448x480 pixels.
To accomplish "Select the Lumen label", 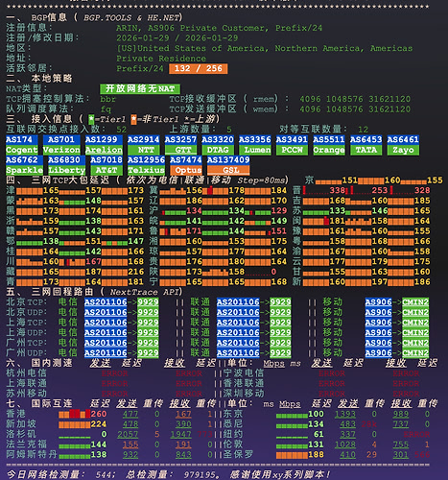I will tap(255, 150).
